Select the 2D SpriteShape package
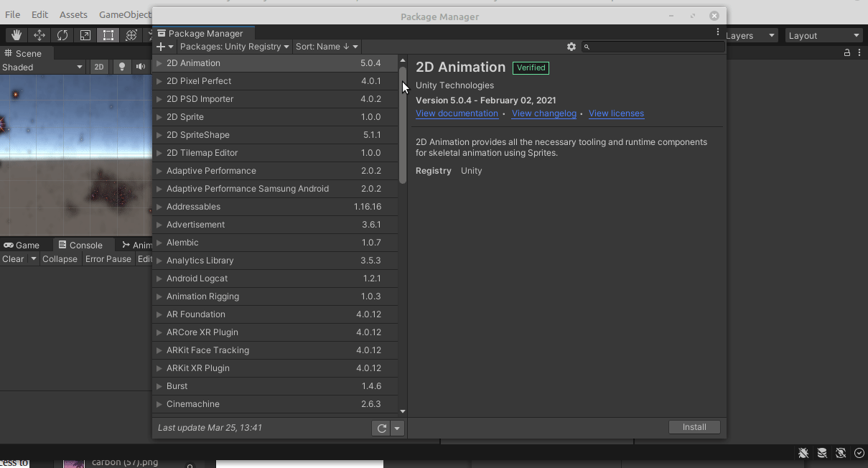Screen dimensions: 868x468 (x=275, y=135)
